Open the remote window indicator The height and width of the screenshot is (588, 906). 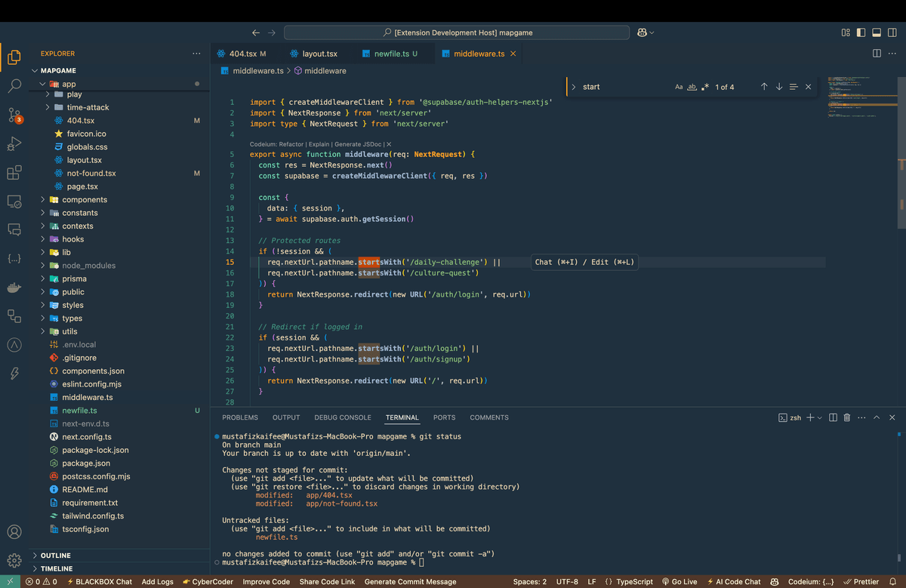[x=11, y=582]
